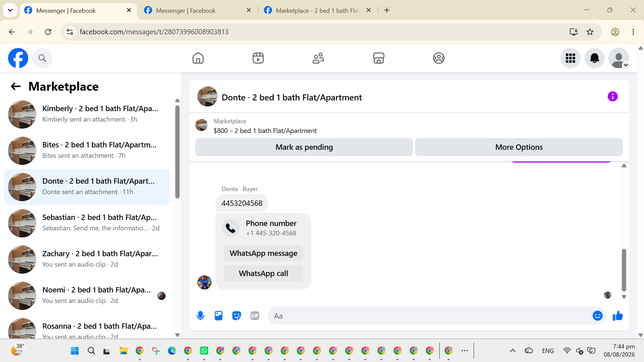This screenshot has width=644, height=362.
Task: View site information icon in address bar
Action: pos(70,32)
